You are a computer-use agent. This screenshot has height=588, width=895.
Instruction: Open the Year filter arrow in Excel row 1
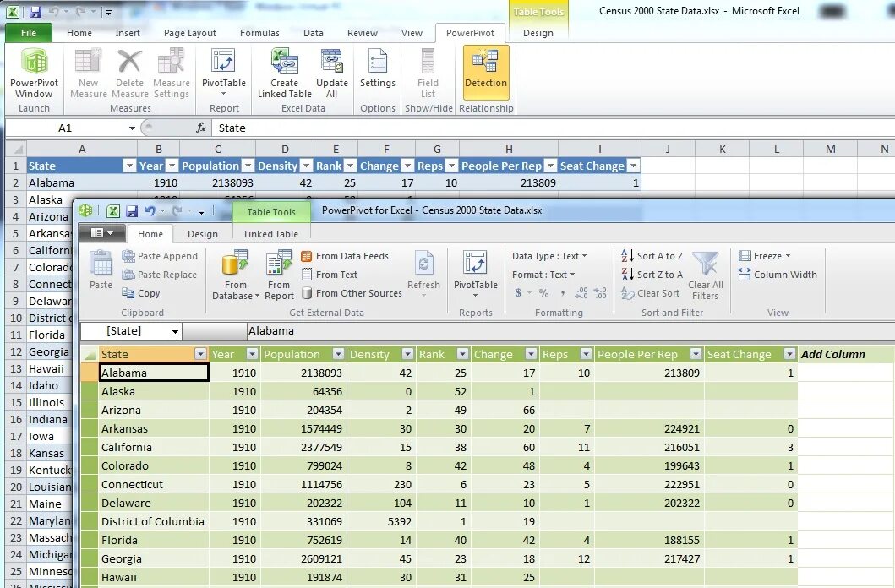tap(172, 166)
